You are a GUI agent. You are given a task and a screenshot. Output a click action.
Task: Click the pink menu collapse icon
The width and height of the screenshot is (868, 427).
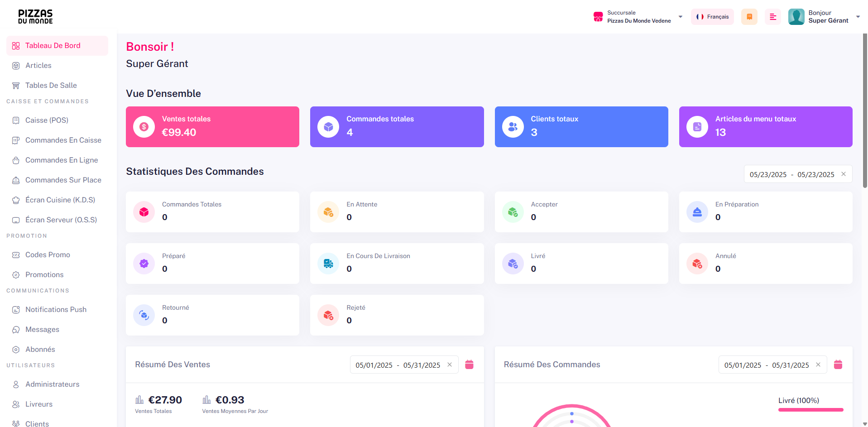[773, 17]
